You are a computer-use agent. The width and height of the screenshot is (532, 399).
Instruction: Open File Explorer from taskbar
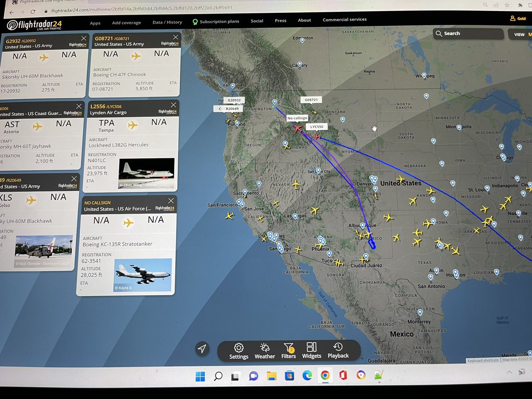click(x=271, y=376)
